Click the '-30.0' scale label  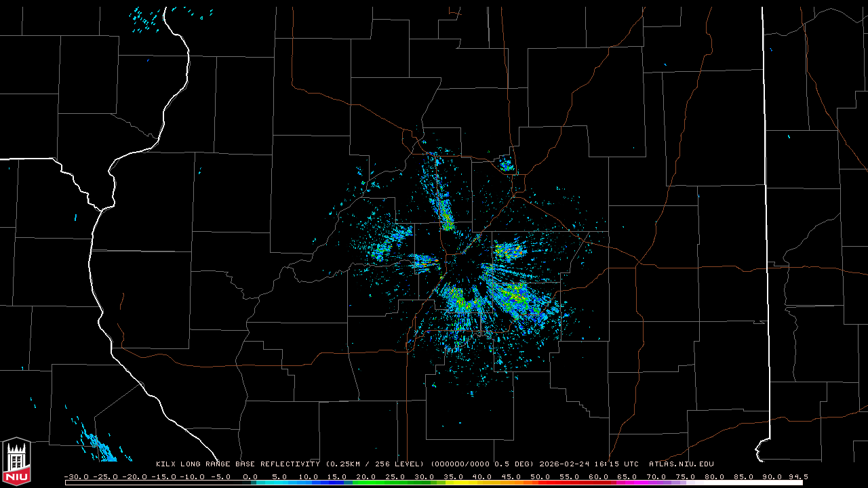point(77,477)
